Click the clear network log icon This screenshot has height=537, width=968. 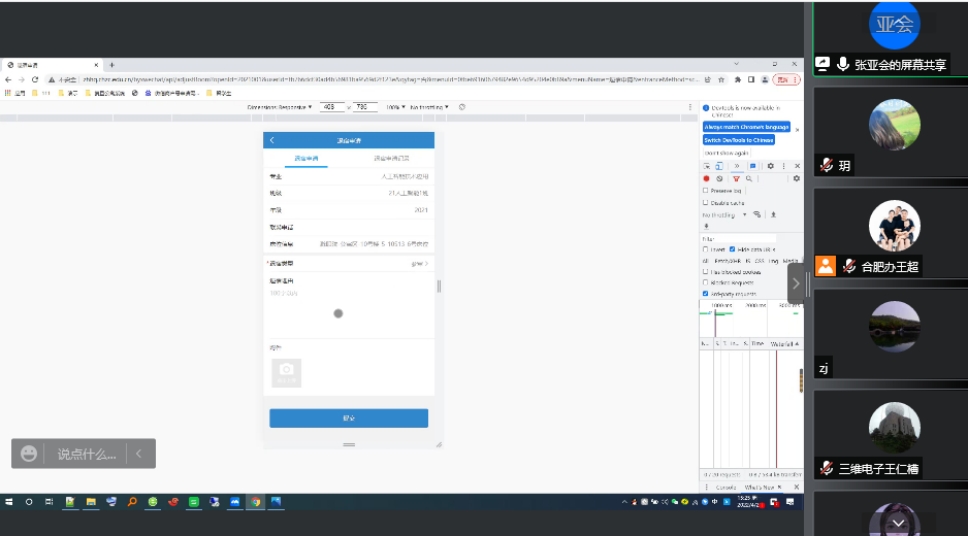click(x=719, y=179)
